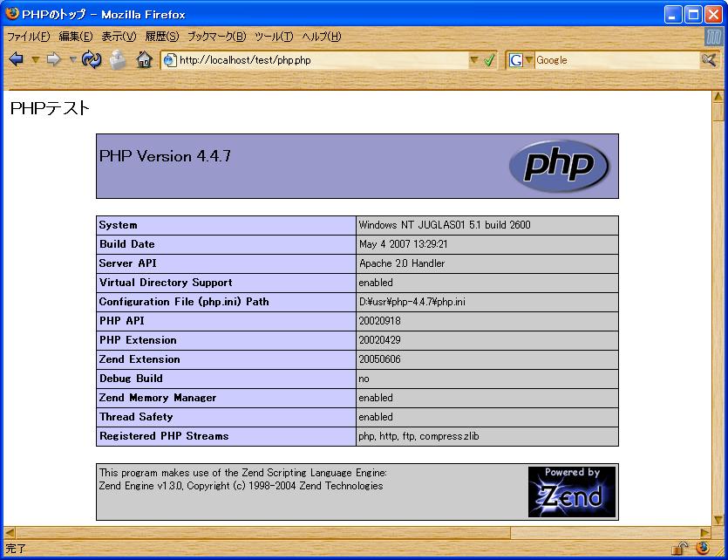Open the ブックマーク(B) menu
Image resolution: width=728 pixels, height=560 pixels.
pyautogui.click(x=217, y=37)
